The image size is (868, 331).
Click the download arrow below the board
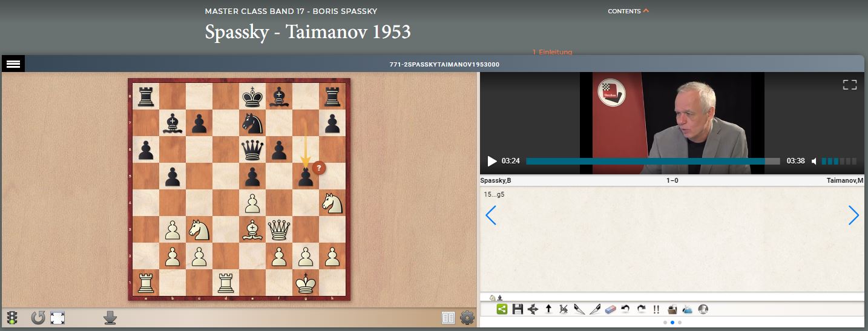click(x=110, y=318)
